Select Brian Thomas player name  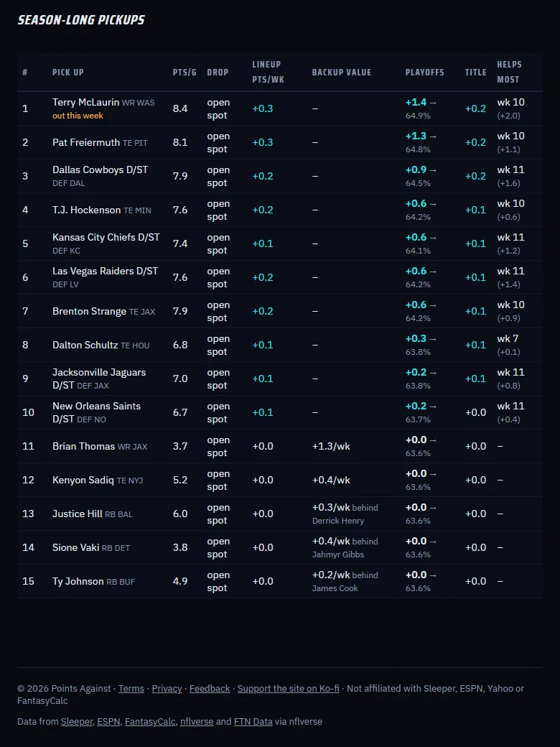pos(84,446)
